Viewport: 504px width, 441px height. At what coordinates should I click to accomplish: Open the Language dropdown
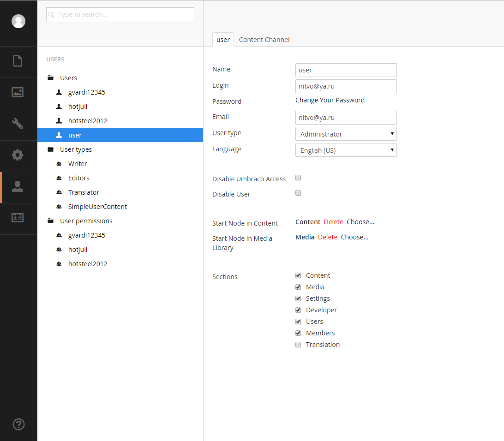coord(346,150)
